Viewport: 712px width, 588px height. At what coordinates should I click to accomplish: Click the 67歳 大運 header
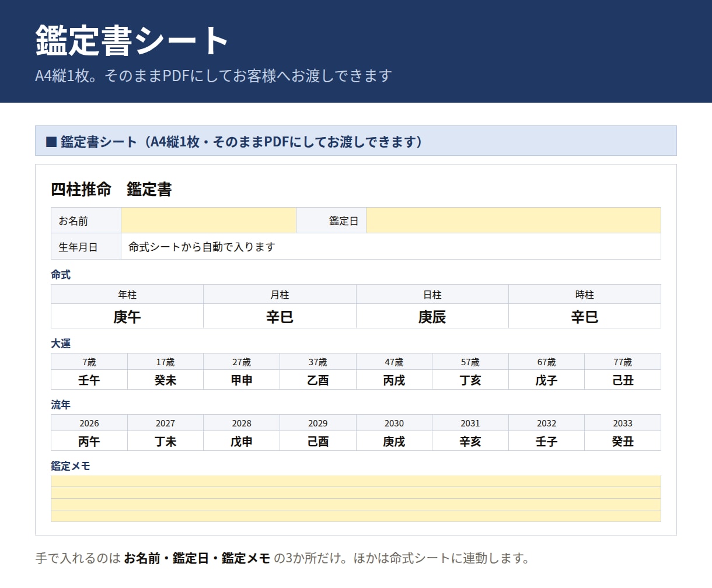click(x=547, y=362)
